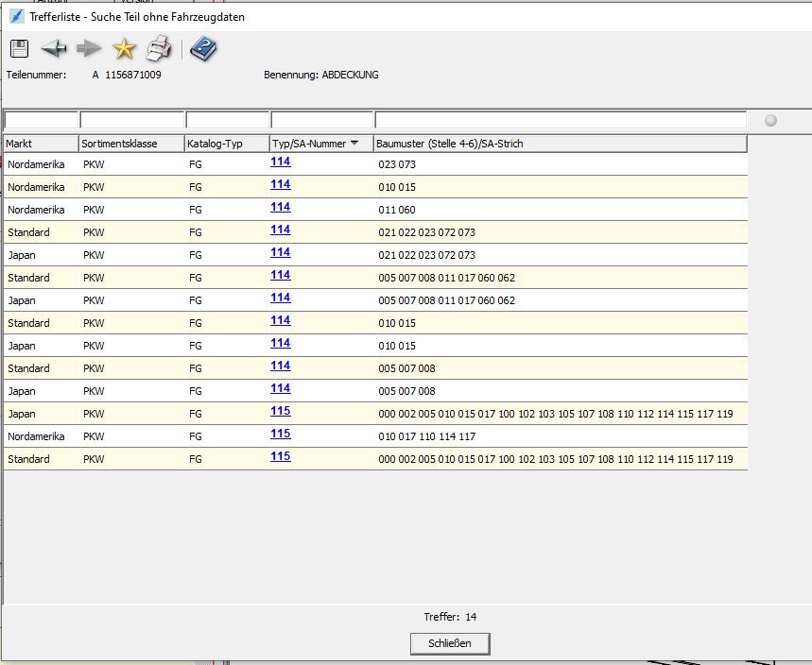Open help with the blue book icon
Screen dimensions: 812x665
[203, 48]
